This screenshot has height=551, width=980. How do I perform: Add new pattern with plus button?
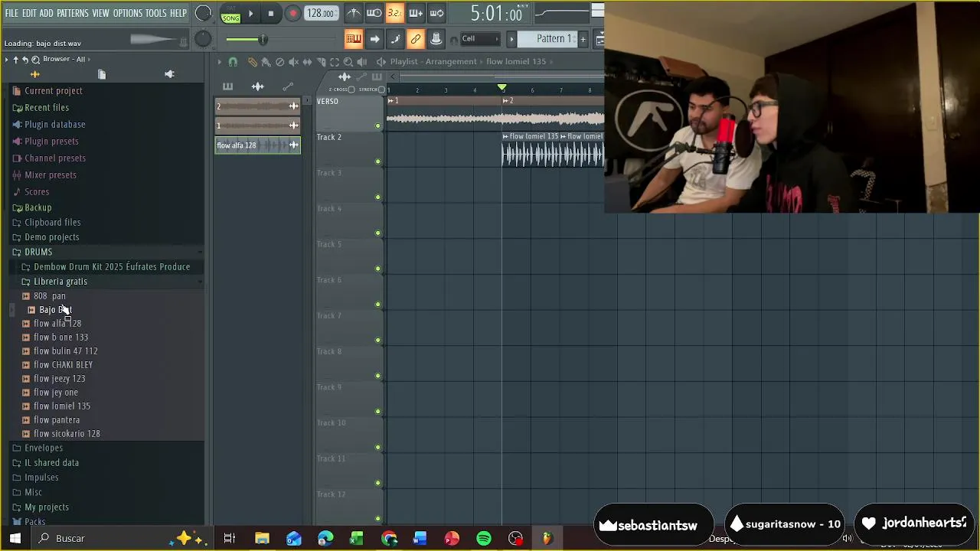tap(583, 39)
